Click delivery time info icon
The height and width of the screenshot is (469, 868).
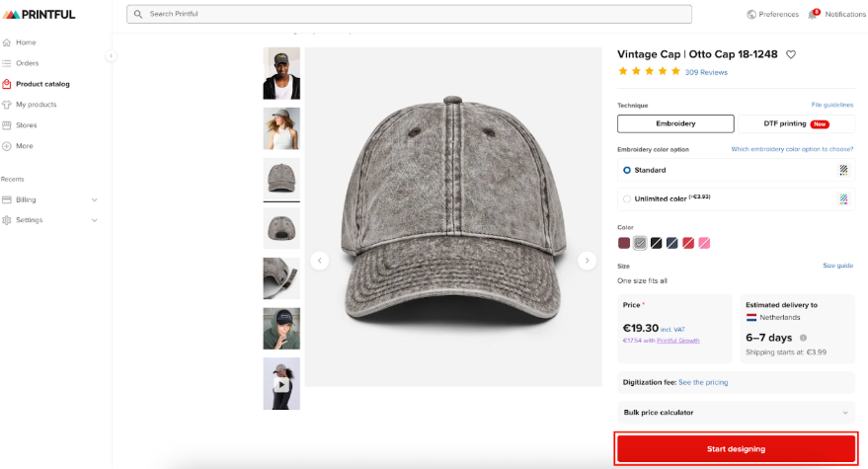(x=803, y=338)
